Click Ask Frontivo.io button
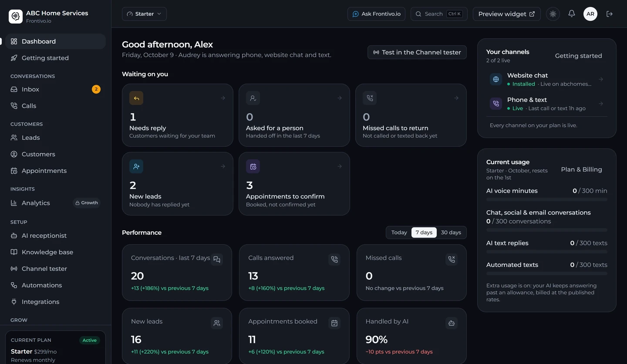The height and width of the screenshot is (364, 627). tap(376, 14)
